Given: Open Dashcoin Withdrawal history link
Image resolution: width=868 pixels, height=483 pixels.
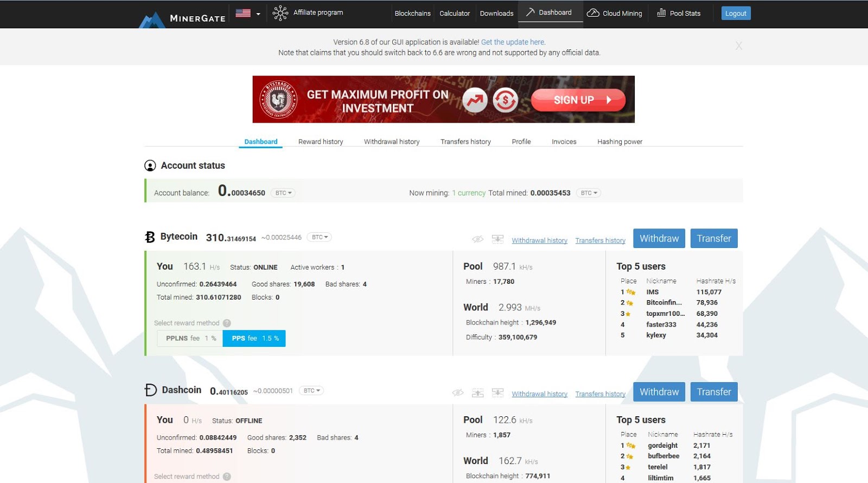Looking at the screenshot, I should click(x=539, y=394).
